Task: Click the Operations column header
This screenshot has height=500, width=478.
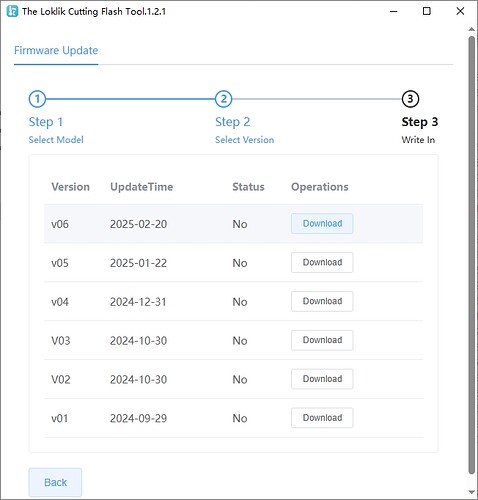Action: [x=320, y=187]
